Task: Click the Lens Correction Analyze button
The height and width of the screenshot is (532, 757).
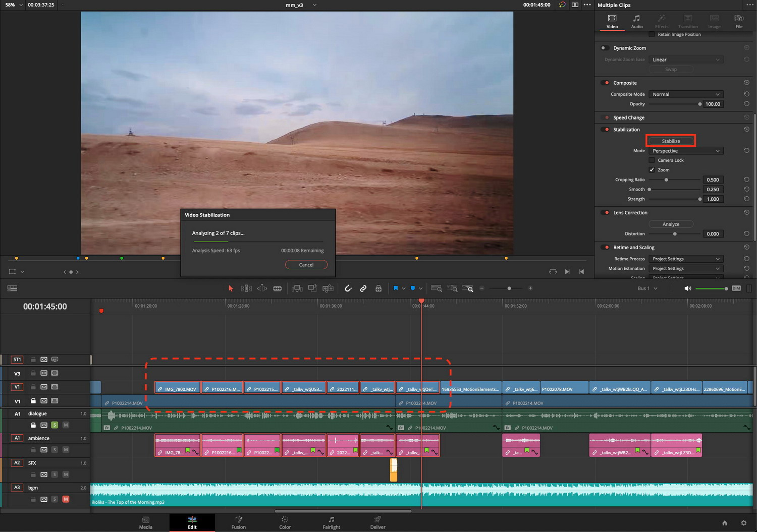Action: click(x=671, y=224)
